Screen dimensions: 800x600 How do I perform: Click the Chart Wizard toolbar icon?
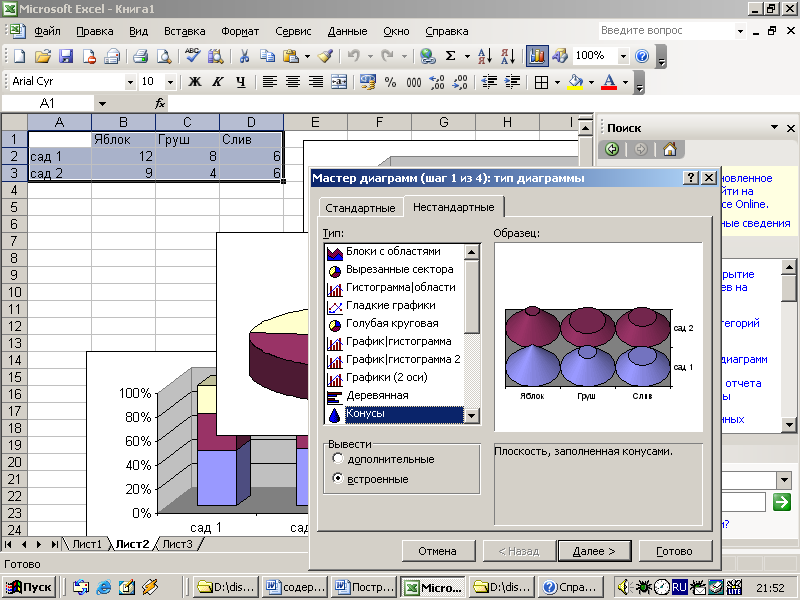click(537, 56)
